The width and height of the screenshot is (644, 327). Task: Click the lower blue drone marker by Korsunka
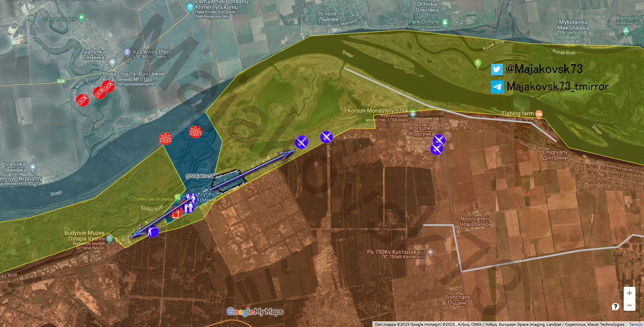(x=436, y=149)
